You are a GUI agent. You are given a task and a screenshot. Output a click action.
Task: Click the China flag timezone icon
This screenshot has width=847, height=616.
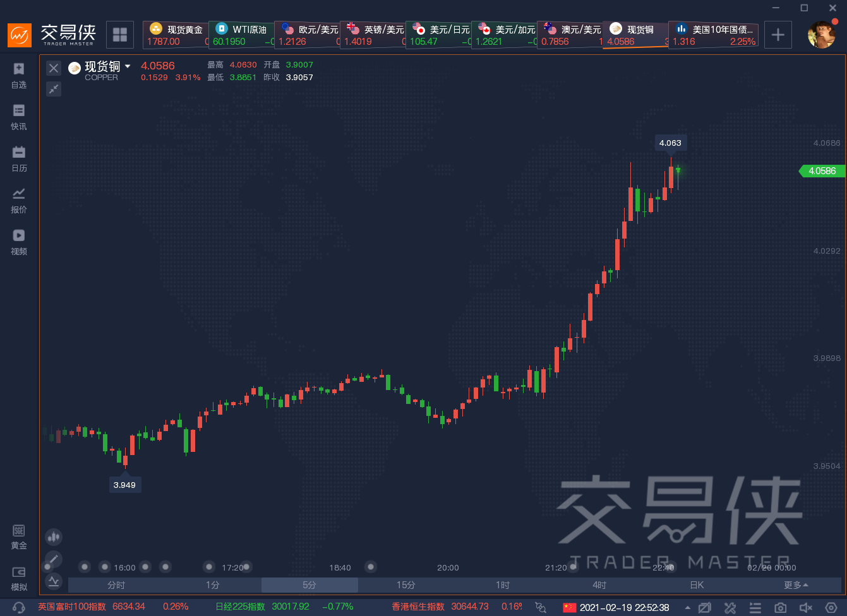pos(570,608)
